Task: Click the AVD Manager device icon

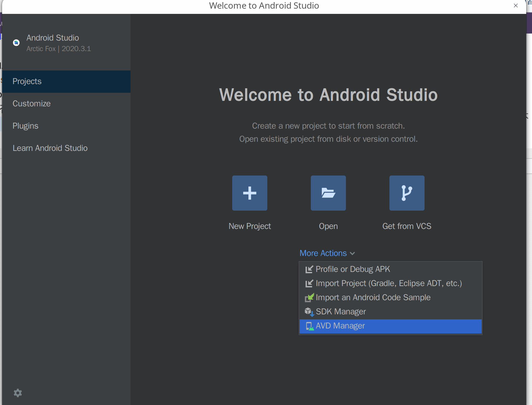Action: click(x=310, y=326)
